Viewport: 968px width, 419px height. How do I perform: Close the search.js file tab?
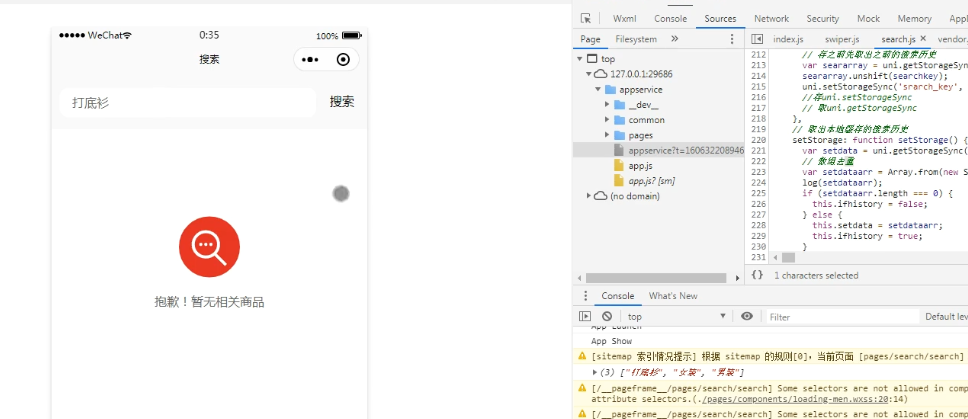tap(923, 39)
